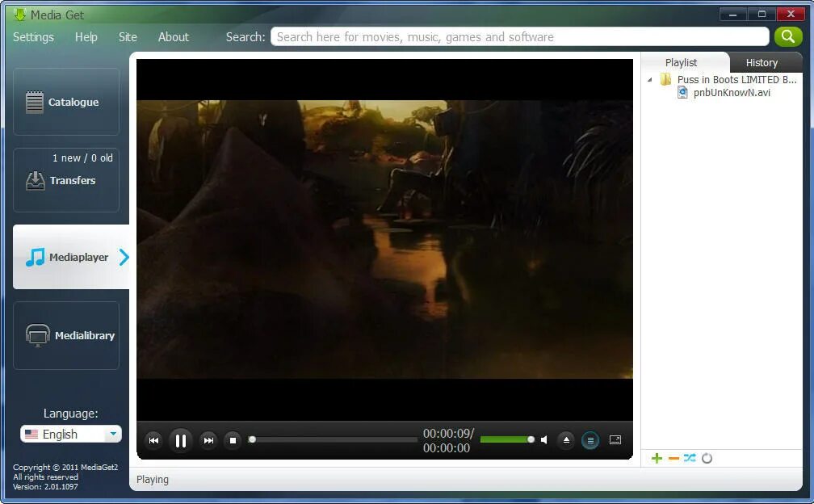Stop video playback
The width and height of the screenshot is (814, 504).
233,441
